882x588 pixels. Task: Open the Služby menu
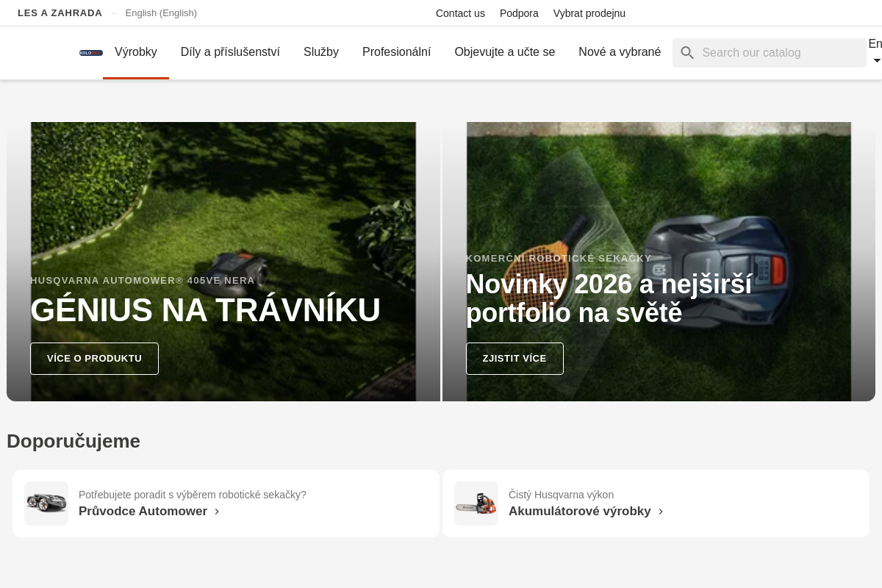(x=321, y=52)
